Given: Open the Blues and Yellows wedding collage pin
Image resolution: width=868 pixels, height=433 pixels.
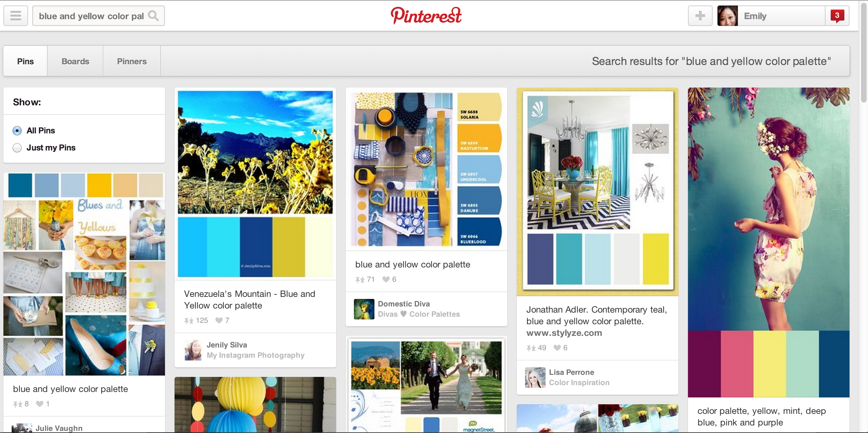Looking at the screenshot, I should (84, 274).
